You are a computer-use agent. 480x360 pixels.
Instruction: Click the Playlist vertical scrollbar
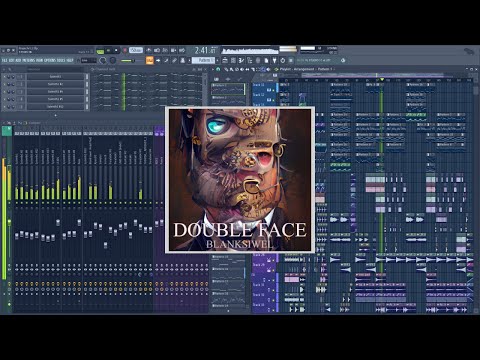coord(475,91)
